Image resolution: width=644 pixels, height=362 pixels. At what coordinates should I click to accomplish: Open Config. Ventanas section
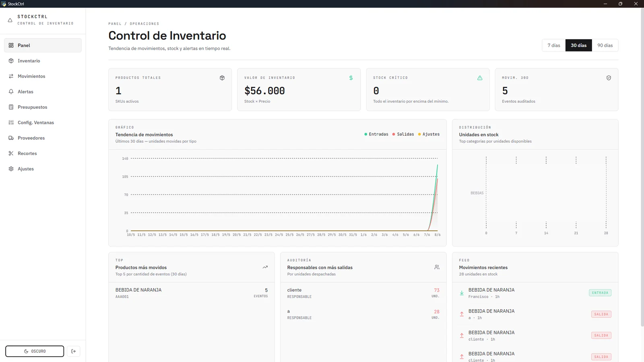tap(43, 122)
